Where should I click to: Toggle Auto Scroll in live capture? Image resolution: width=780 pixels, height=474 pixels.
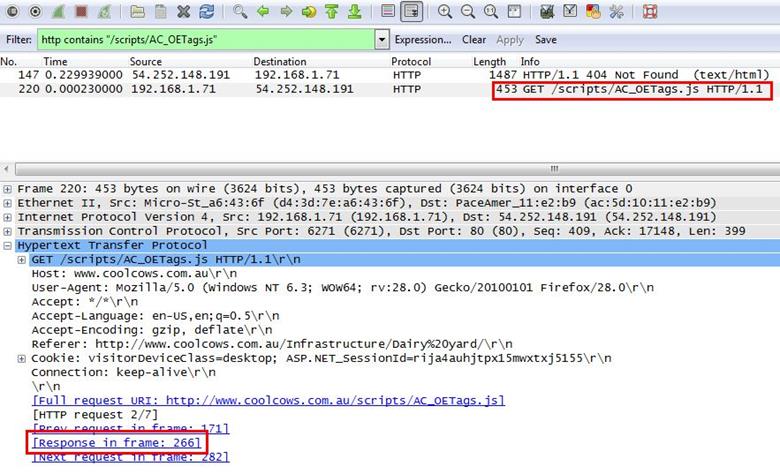(410, 12)
